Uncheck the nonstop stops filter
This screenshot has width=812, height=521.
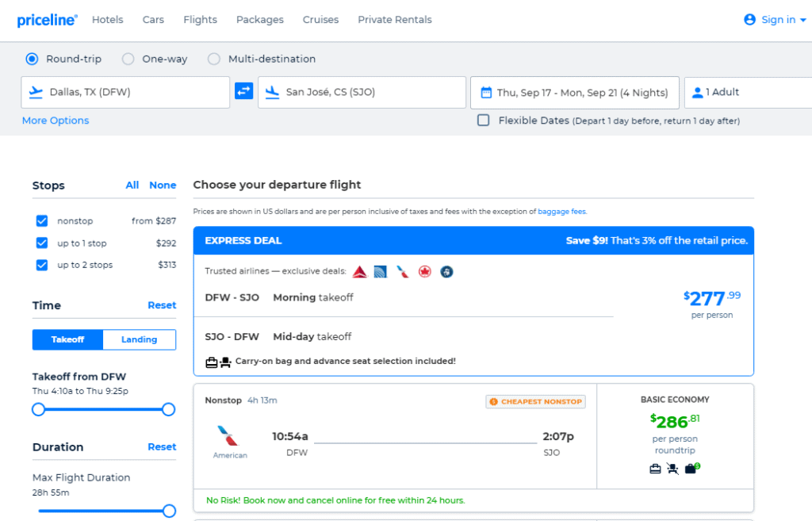[x=41, y=220]
